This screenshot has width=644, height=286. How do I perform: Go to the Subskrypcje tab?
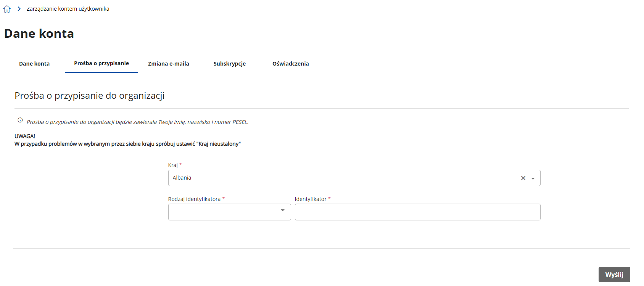point(230,64)
